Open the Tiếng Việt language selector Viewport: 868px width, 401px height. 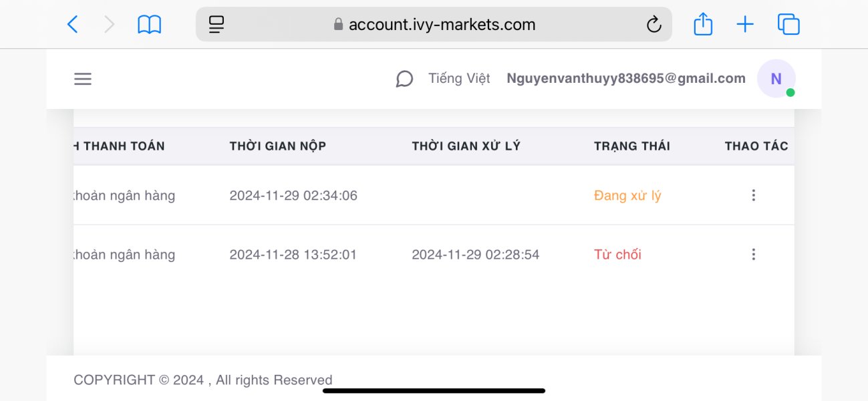click(x=459, y=79)
